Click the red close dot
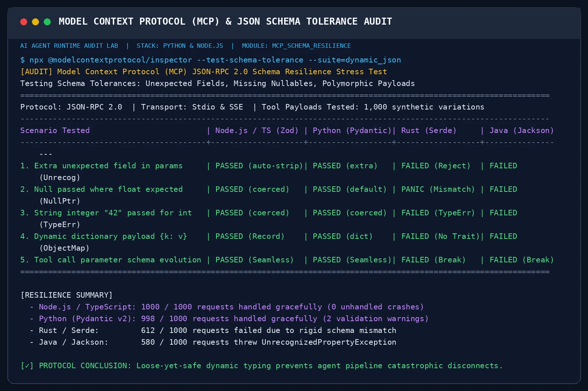Screen dimensions: 588x391 [x=24, y=22]
